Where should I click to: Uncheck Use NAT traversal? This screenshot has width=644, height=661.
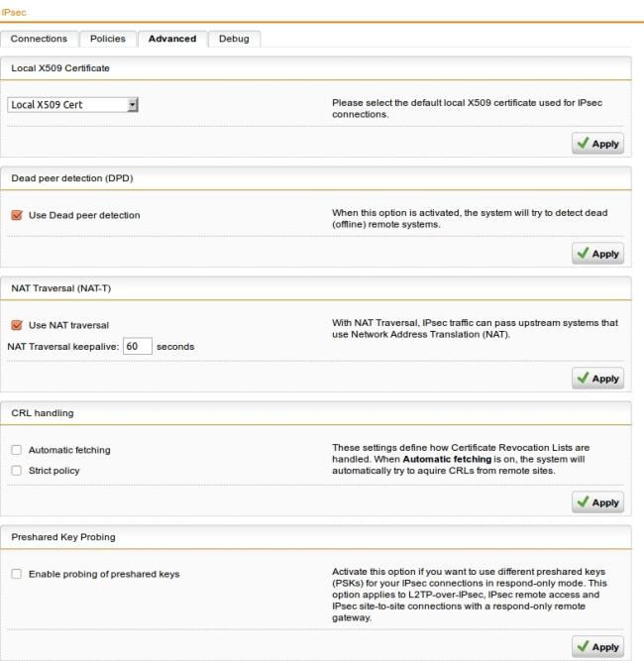[16, 325]
